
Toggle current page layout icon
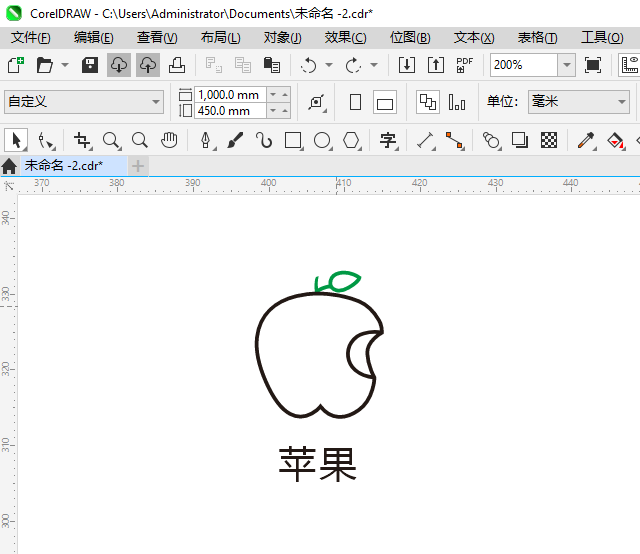coord(457,102)
